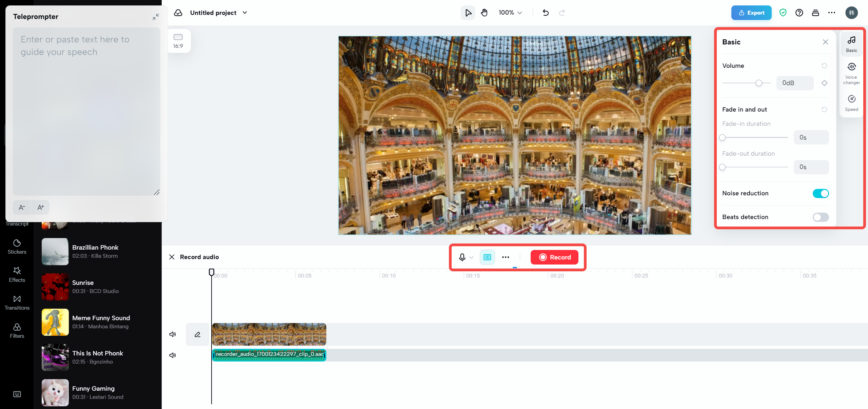Open the Untitled project name dropdown
The width and height of the screenshot is (868, 409).
click(x=245, y=13)
